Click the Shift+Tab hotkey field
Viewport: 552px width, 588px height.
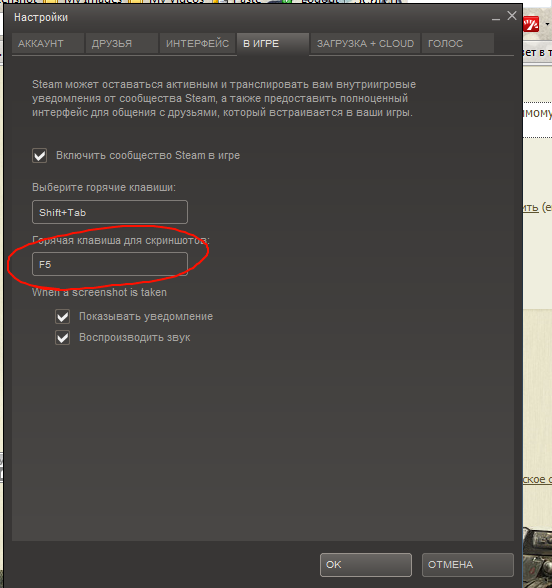[110, 212]
